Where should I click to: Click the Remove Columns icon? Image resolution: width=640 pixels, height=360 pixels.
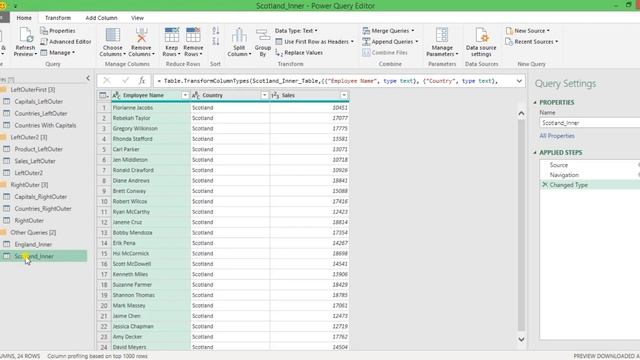tap(141, 36)
